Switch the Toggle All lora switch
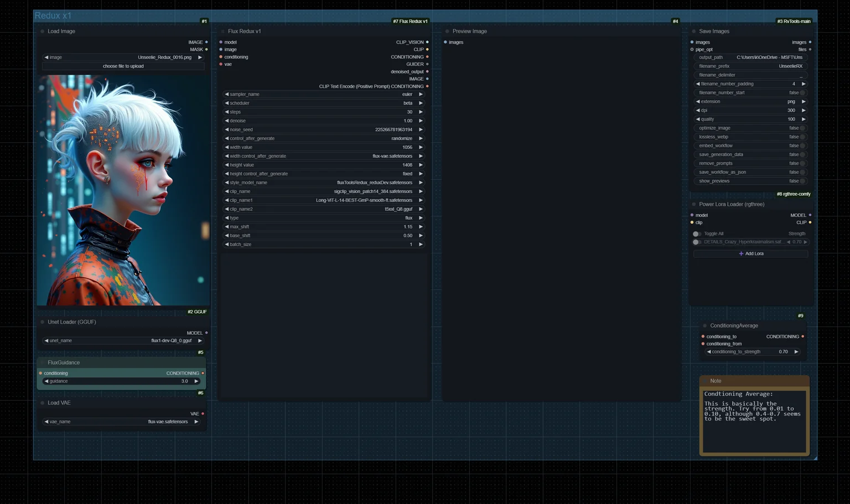Screen dimensions: 850x504 tap(697, 234)
